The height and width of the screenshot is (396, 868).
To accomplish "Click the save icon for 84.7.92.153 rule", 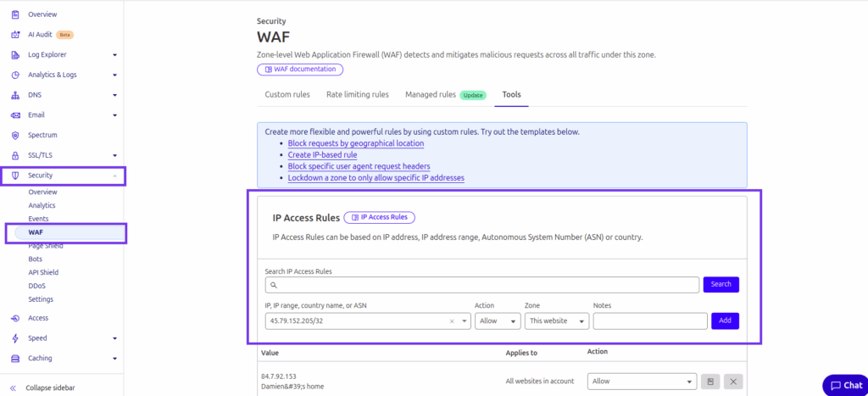I will pyautogui.click(x=710, y=382).
